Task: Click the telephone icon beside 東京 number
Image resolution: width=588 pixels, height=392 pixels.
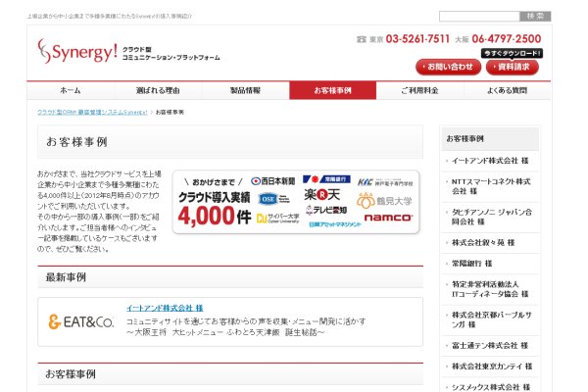Action: [361, 39]
